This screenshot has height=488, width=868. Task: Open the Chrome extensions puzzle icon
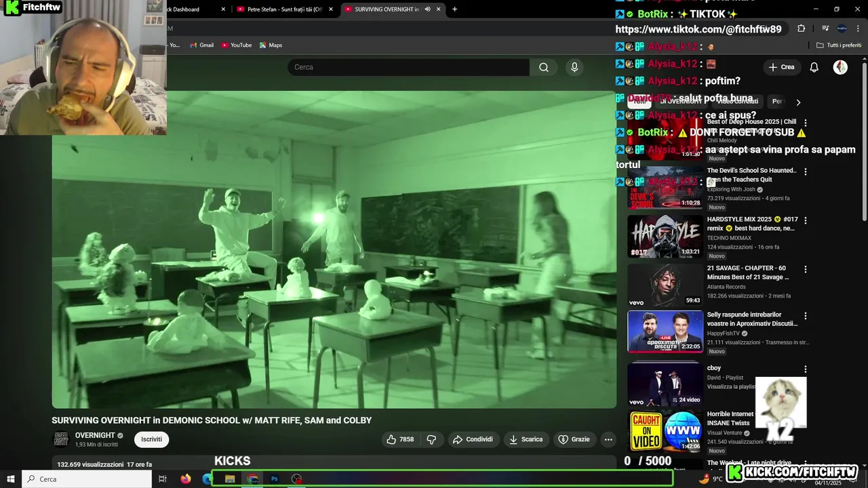click(801, 28)
